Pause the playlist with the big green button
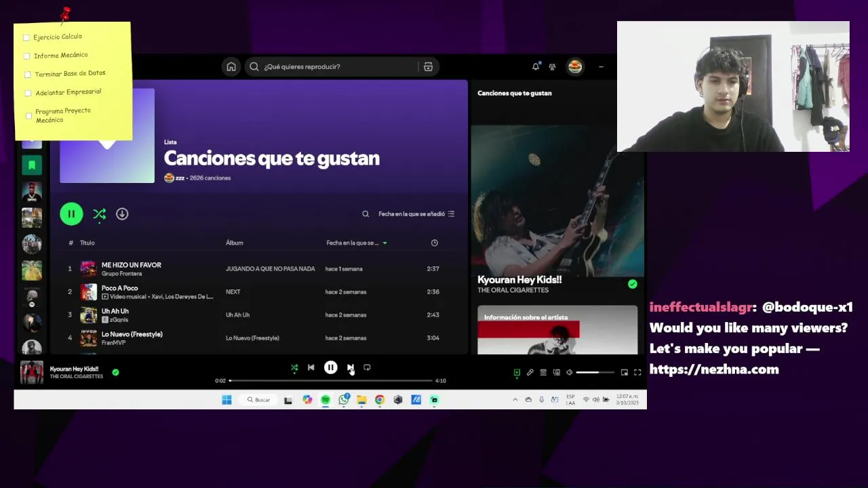Image resolution: width=868 pixels, height=488 pixels. coord(71,213)
